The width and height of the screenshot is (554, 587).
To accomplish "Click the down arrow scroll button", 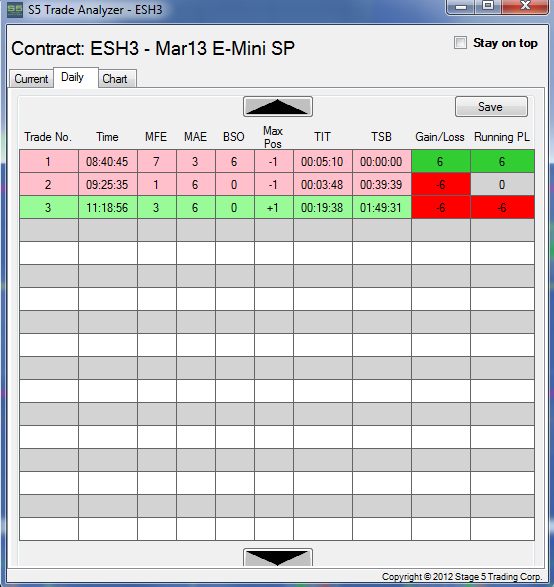I will (278, 558).
